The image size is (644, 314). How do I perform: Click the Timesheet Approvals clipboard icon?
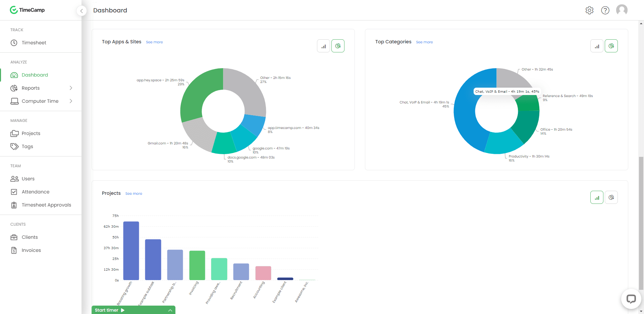coord(14,205)
